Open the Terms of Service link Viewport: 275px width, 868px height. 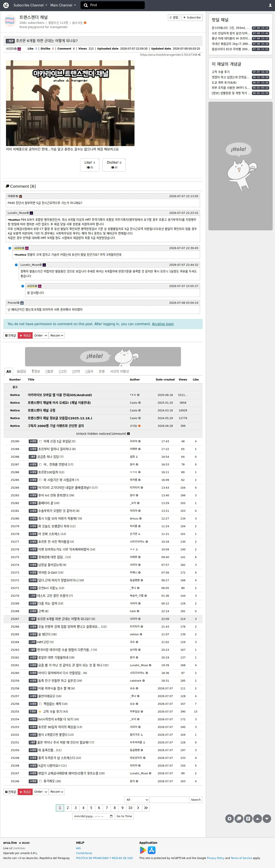[241, 858]
